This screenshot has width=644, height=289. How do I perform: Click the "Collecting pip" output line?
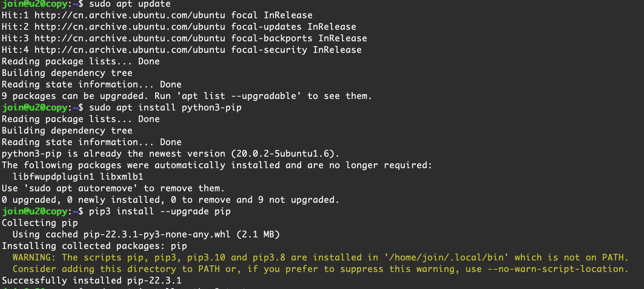[40, 223]
